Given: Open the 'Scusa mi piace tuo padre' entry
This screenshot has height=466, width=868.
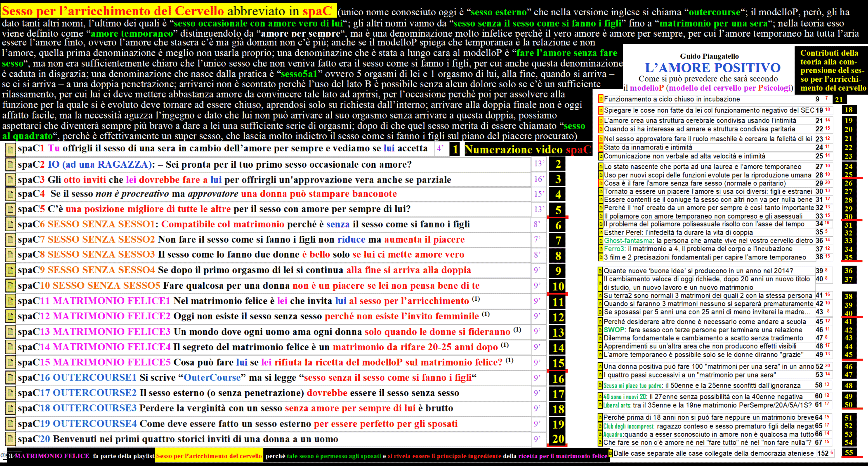Looking at the screenshot, I should (702, 385).
